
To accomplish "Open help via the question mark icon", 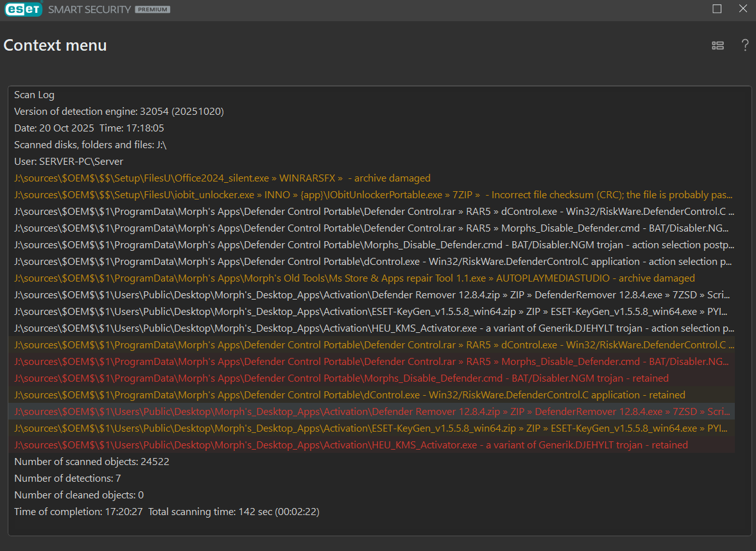I will [x=745, y=46].
